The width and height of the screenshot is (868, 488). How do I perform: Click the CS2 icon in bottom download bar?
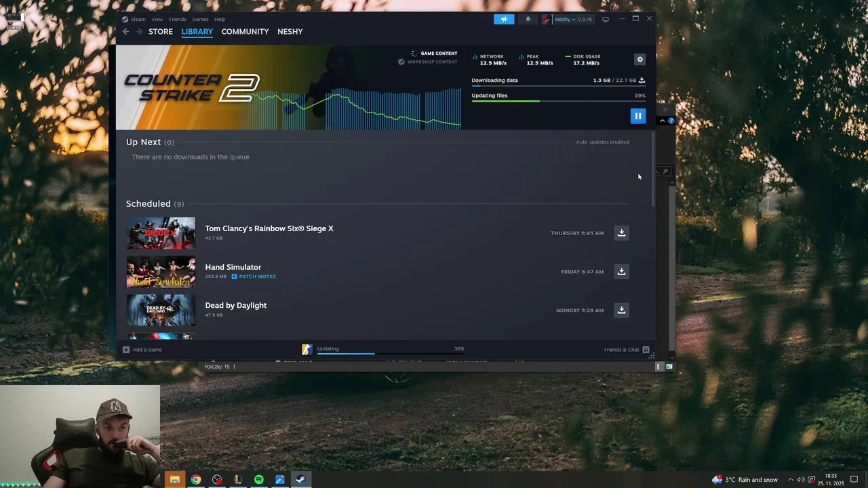point(307,350)
